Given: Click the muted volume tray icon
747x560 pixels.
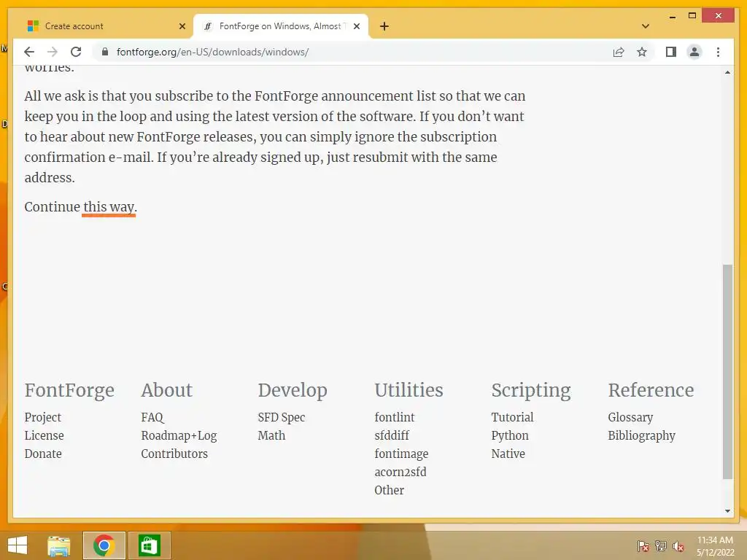Looking at the screenshot, I should pos(678,546).
